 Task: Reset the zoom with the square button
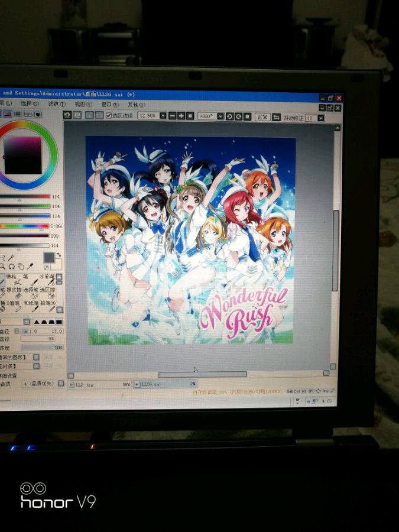[x=190, y=116]
